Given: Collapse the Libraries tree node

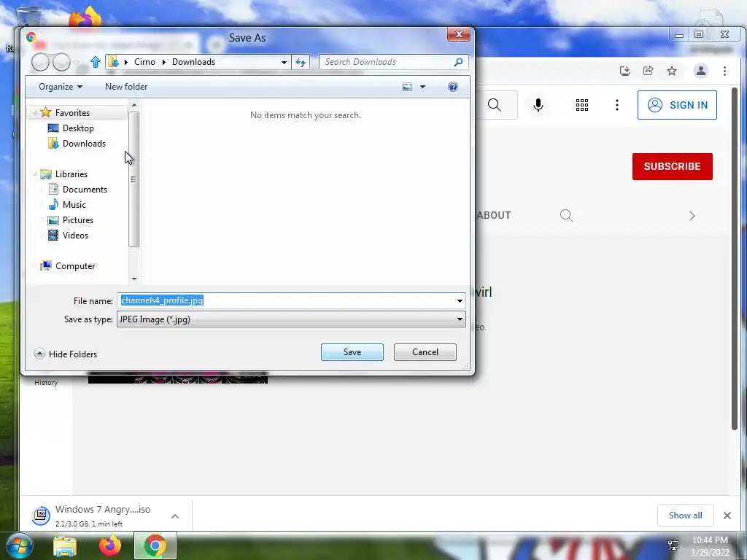Looking at the screenshot, I should pyautogui.click(x=35, y=174).
